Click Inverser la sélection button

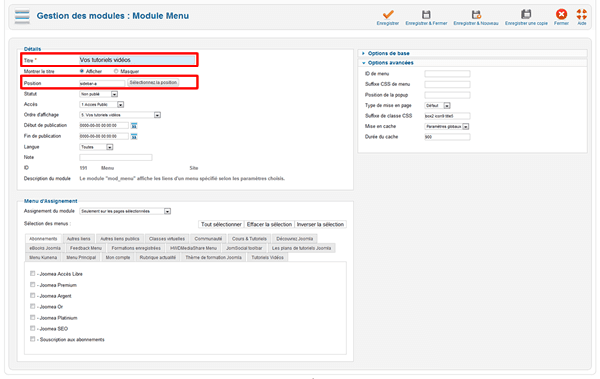320,224
